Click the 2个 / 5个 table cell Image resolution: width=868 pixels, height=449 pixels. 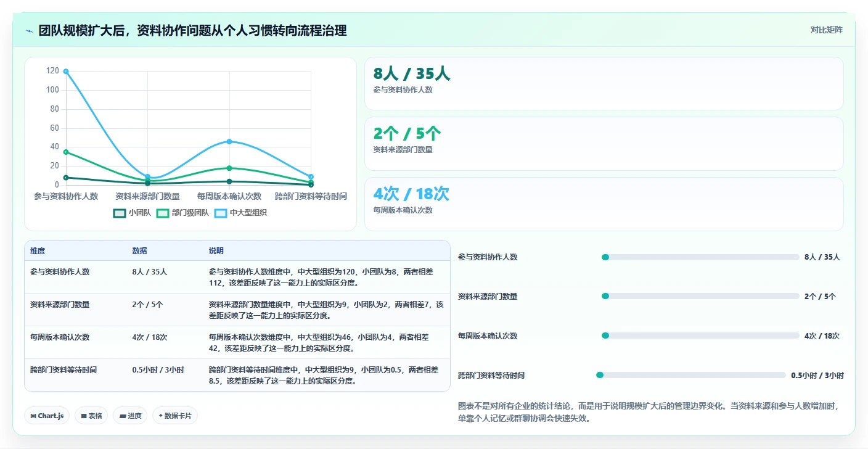(147, 304)
